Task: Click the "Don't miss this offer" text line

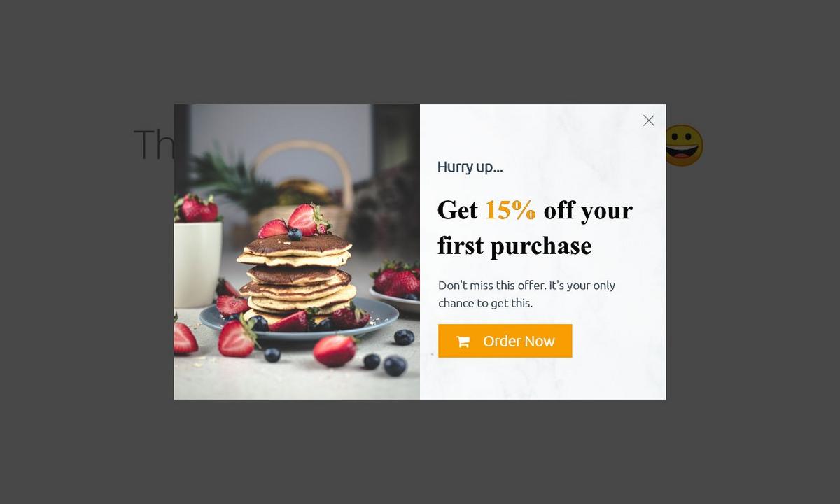Action: click(x=526, y=285)
